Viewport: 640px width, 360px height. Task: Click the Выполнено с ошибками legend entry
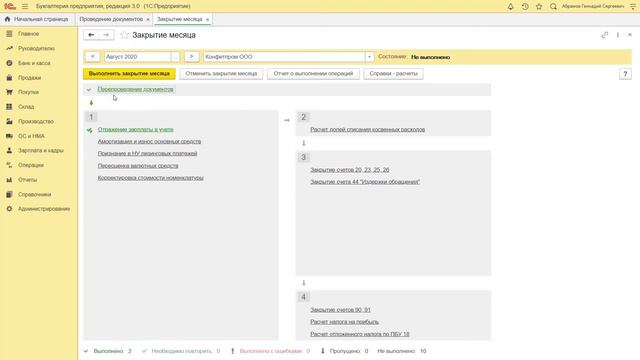tap(270, 351)
